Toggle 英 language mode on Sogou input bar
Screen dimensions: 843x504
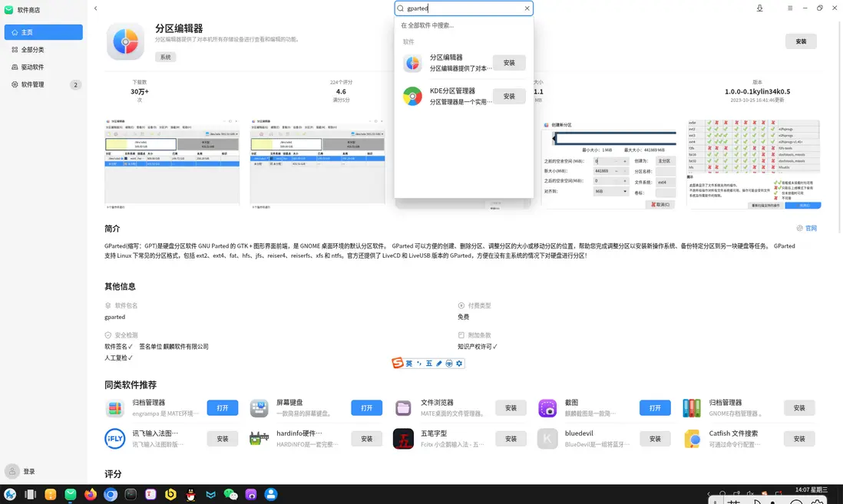409,363
